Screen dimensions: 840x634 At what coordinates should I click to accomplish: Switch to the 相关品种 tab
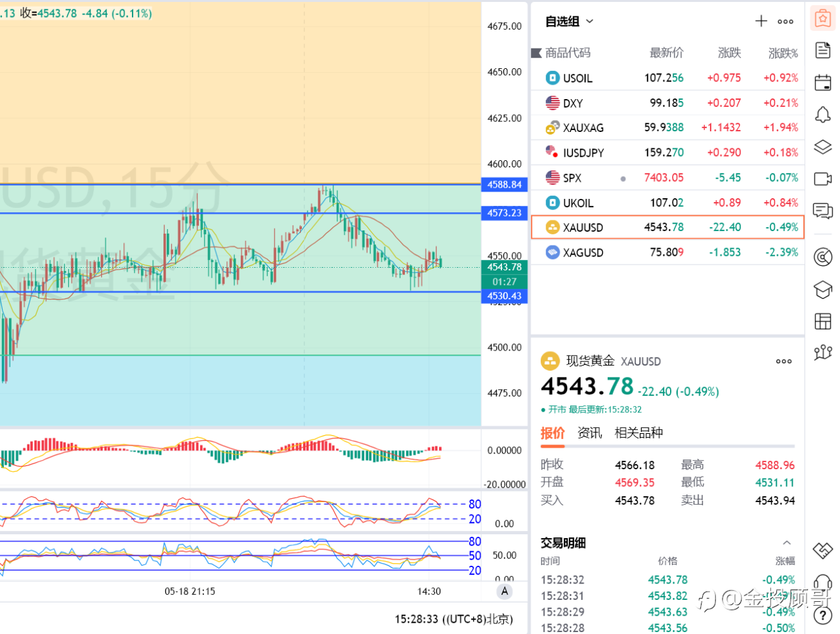[639, 433]
